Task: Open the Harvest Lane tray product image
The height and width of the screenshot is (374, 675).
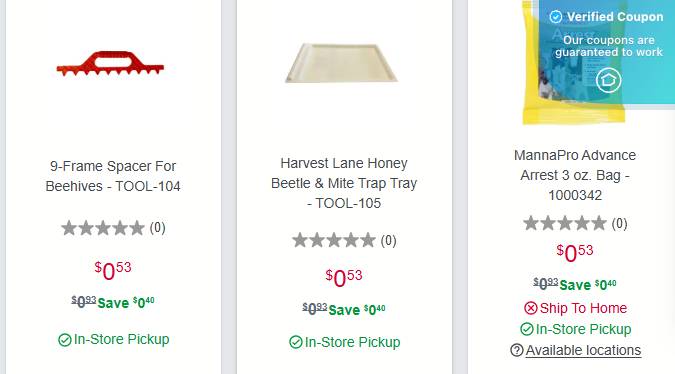Action: point(341,63)
